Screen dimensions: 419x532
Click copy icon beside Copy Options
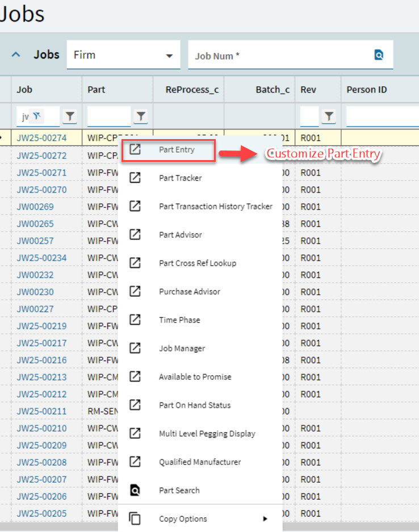click(x=135, y=518)
